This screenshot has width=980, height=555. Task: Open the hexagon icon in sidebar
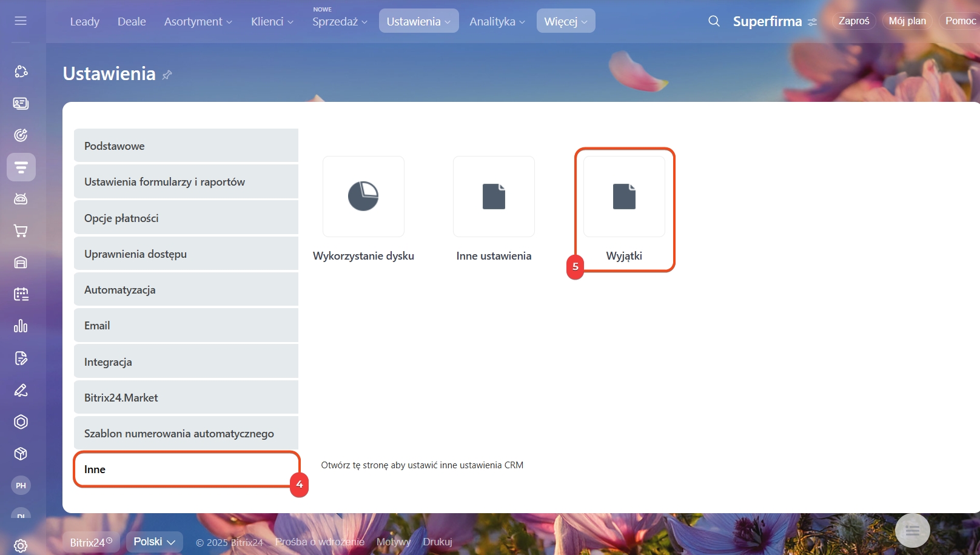pos(21,422)
